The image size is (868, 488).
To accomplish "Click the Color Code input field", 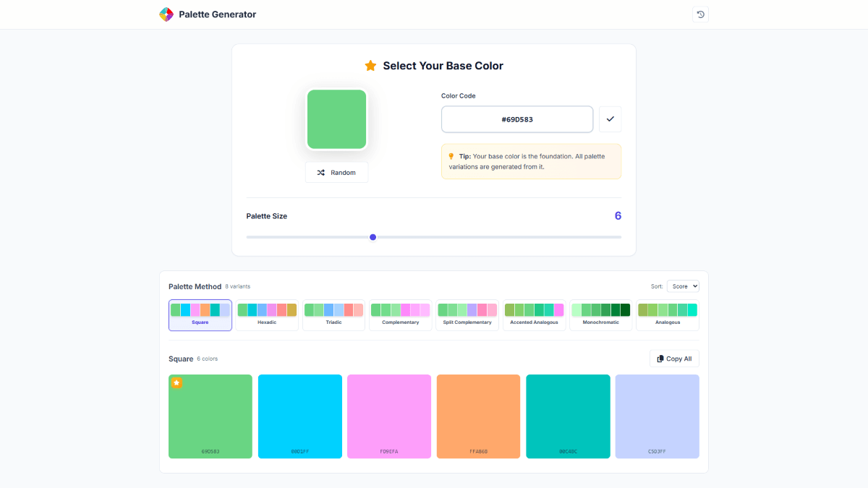I will (516, 119).
